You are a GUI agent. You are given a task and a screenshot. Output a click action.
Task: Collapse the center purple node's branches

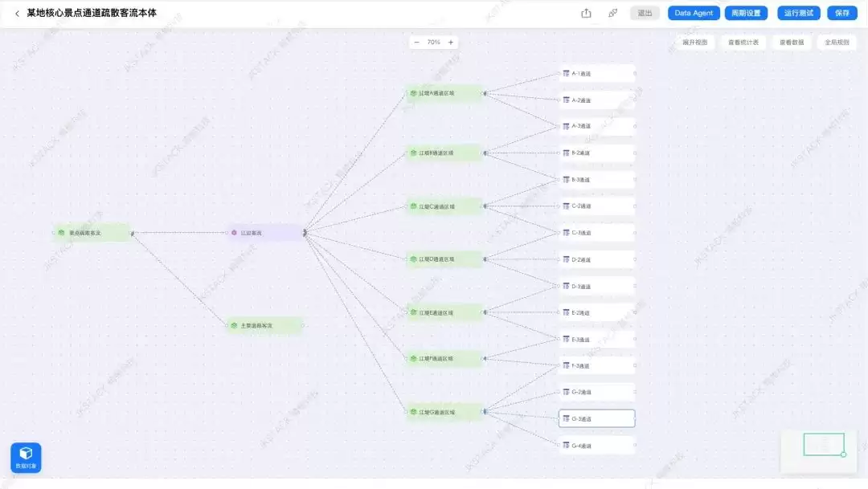click(x=305, y=233)
